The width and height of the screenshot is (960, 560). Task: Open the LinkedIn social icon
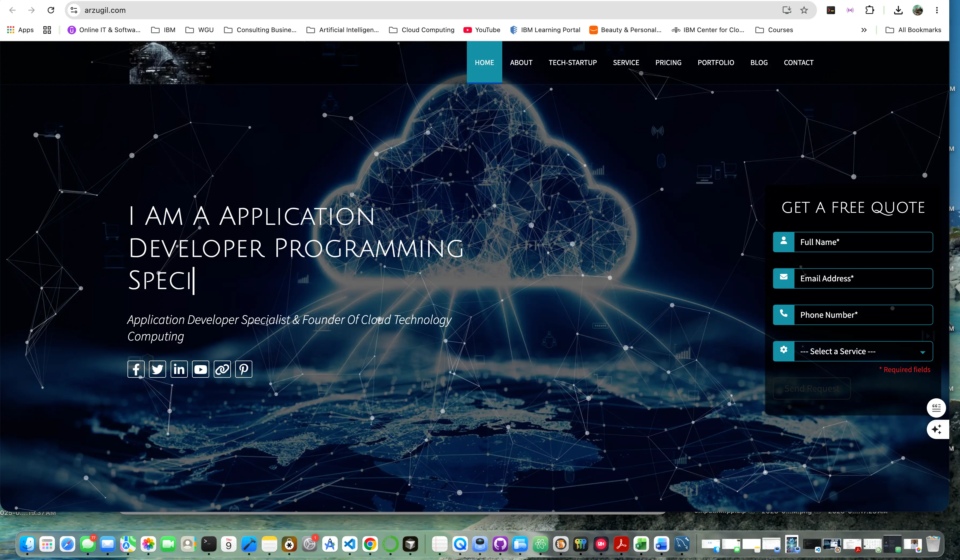coord(179,369)
